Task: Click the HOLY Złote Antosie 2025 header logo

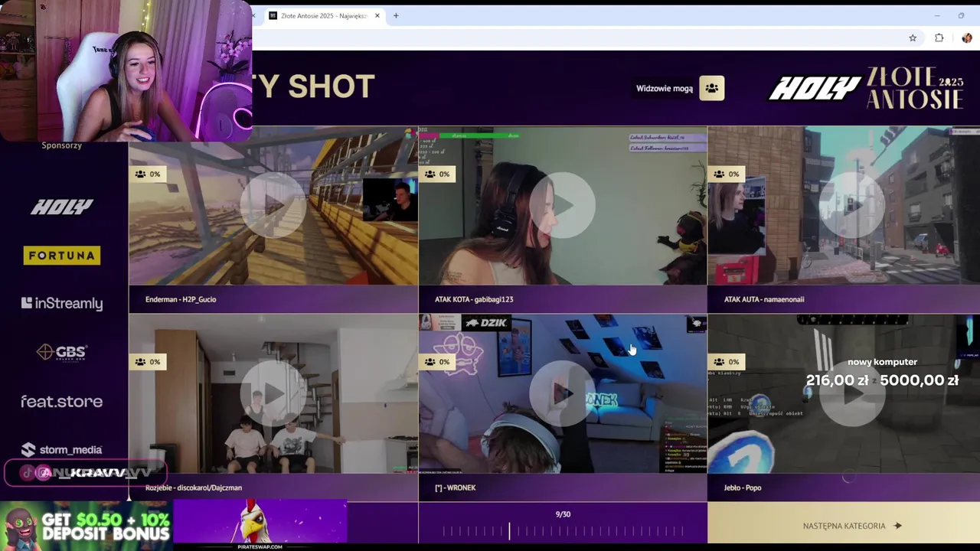Action: click(866, 89)
